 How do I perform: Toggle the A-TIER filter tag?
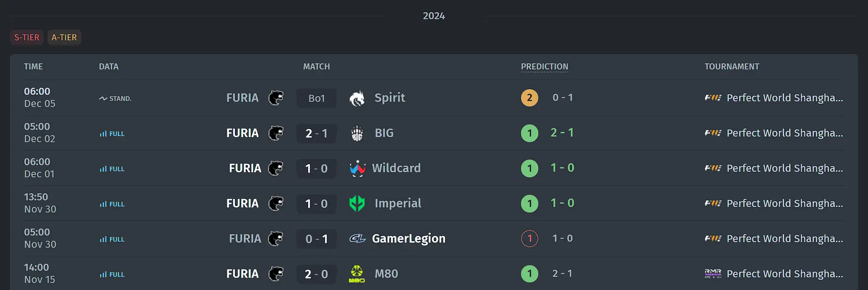pyautogui.click(x=64, y=38)
